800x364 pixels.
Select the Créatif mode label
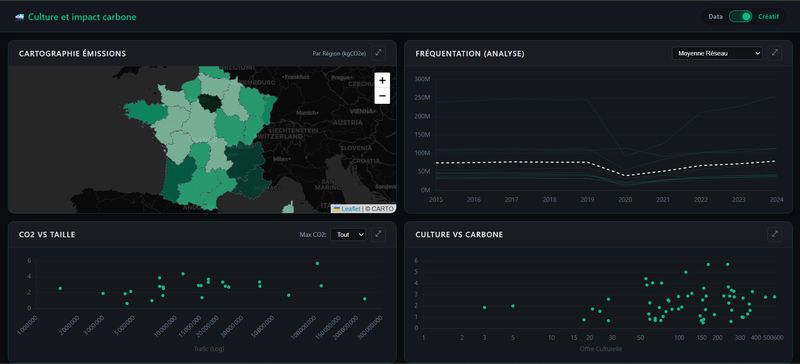[768, 16]
